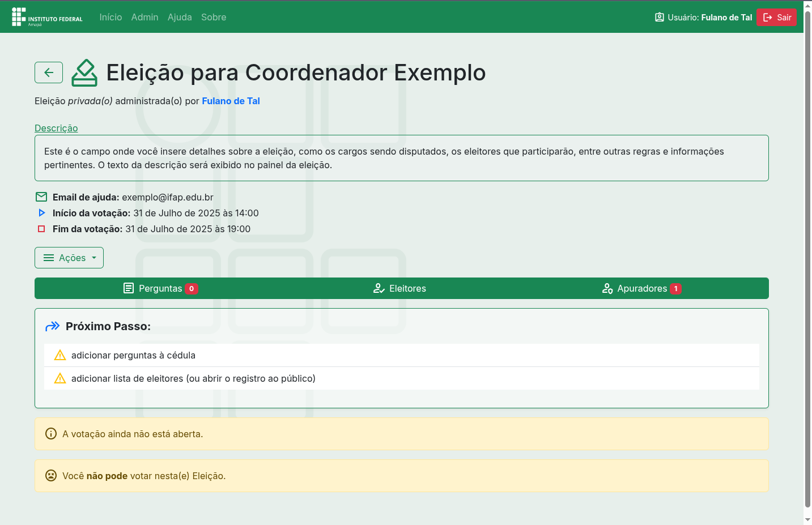Click the page vertical scrollbar
The width and height of the screenshot is (812, 525).
click(x=807, y=259)
